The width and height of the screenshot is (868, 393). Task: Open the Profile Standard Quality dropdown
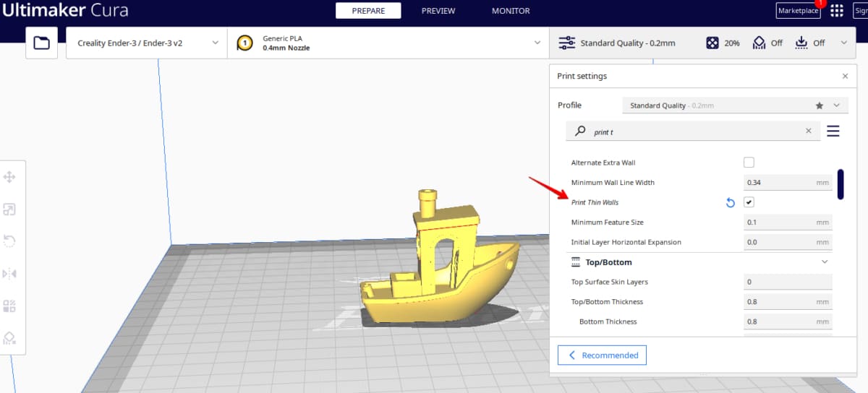(x=734, y=105)
